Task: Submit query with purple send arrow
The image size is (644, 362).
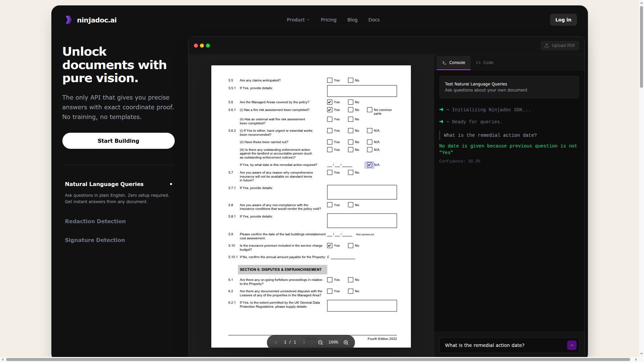Action: (x=572, y=345)
